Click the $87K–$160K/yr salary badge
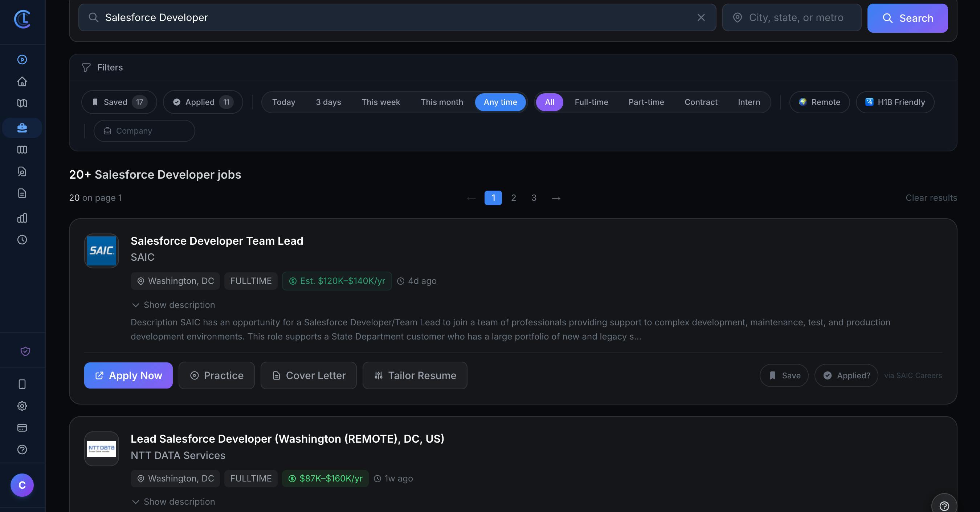 pyautogui.click(x=325, y=479)
